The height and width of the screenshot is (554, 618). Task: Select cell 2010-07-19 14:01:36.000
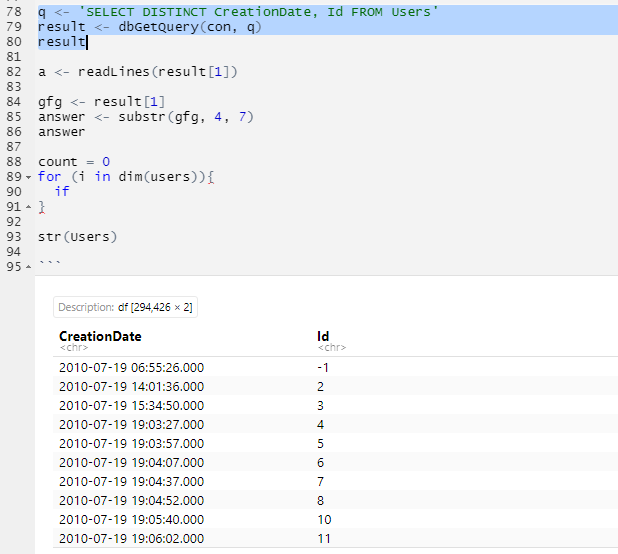point(131,387)
